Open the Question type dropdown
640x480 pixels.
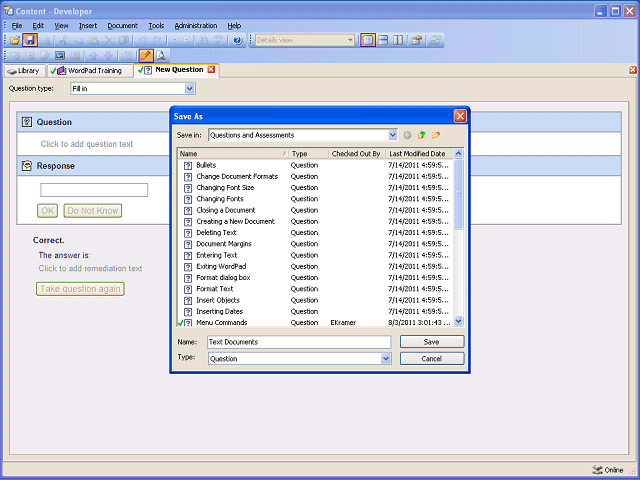(189, 89)
